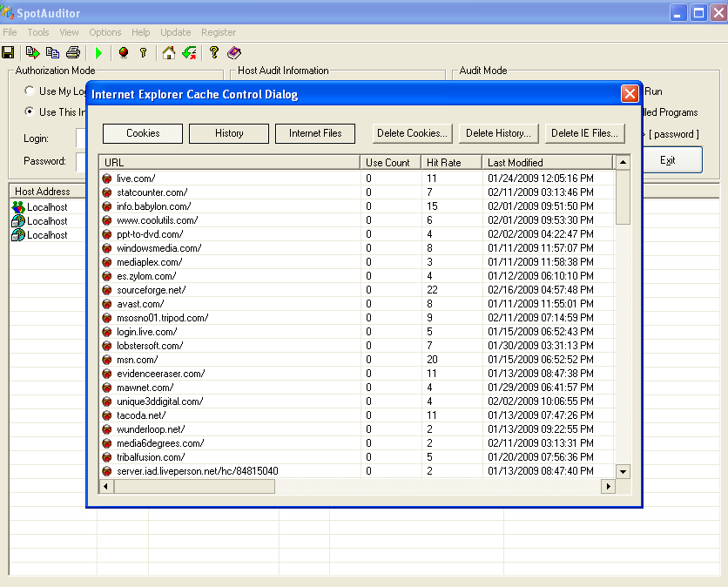Start the audit with the green play icon
This screenshot has height=587, width=728.
point(98,53)
